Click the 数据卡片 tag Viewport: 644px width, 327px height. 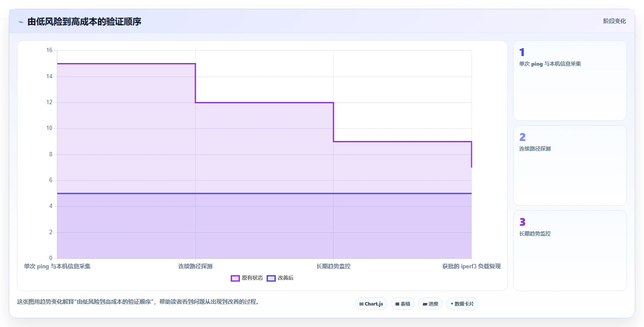click(x=462, y=304)
